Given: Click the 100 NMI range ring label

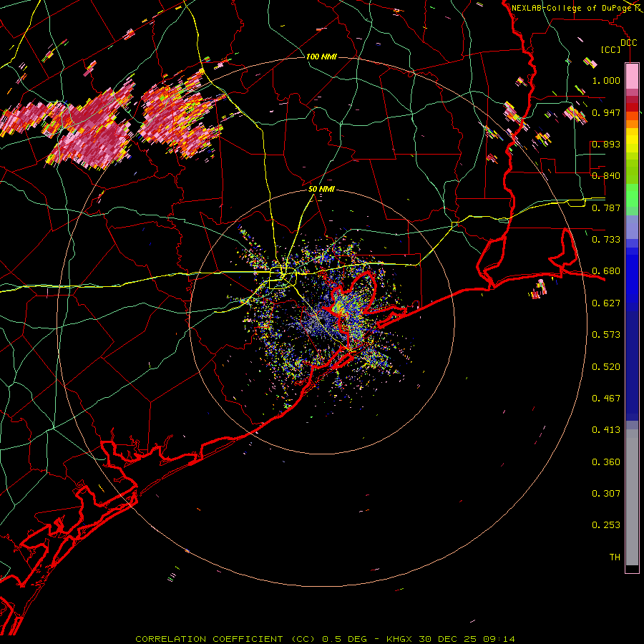Looking at the screenshot, I should pos(321,57).
